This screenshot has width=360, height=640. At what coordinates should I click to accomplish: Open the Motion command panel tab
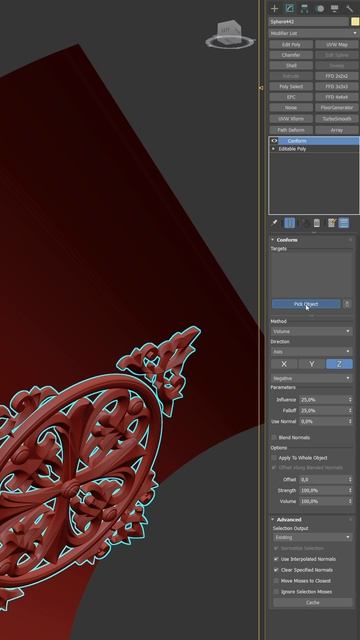tap(320, 9)
